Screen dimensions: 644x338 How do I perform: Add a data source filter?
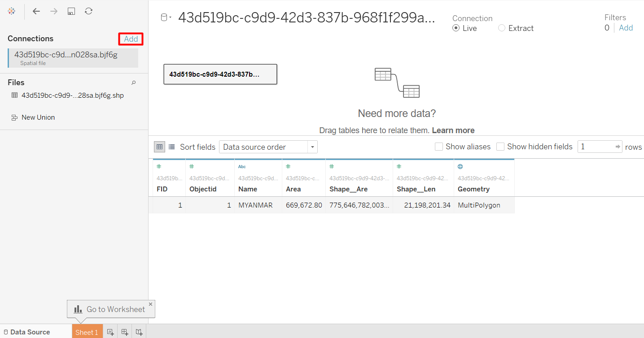(626, 28)
